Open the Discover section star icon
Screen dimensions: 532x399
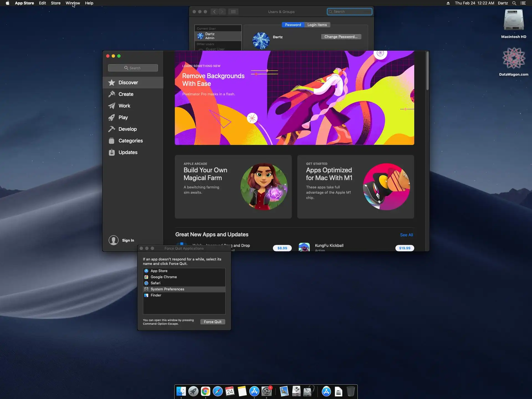tap(112, 83)
